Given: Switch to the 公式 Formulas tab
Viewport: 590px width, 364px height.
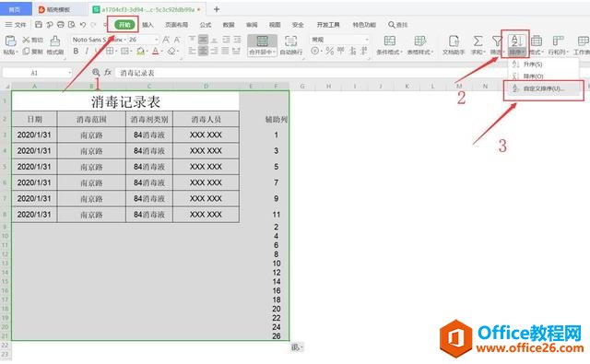Looking at the screenshot, I should pyautogui.click(x=205, y=25).
